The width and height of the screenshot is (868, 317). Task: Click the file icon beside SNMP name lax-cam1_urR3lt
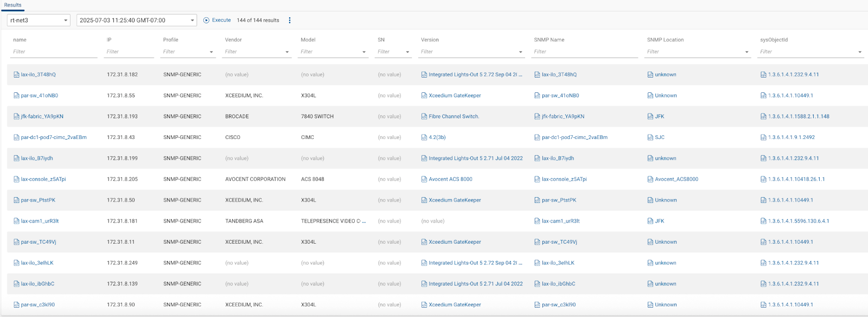(537, 221)
